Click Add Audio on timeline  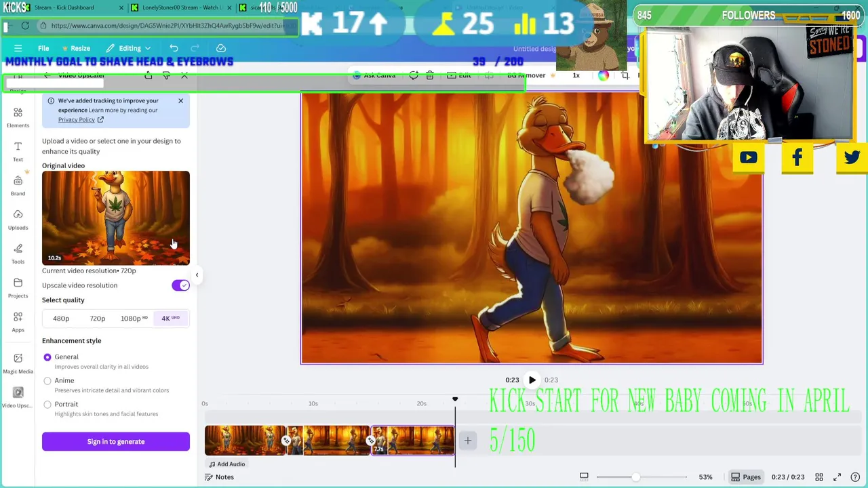click(227, 464)
